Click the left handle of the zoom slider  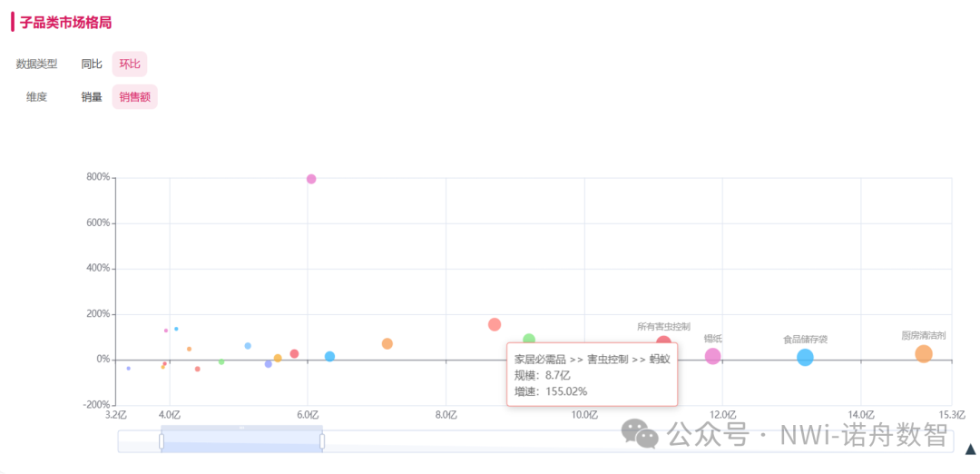162,441
